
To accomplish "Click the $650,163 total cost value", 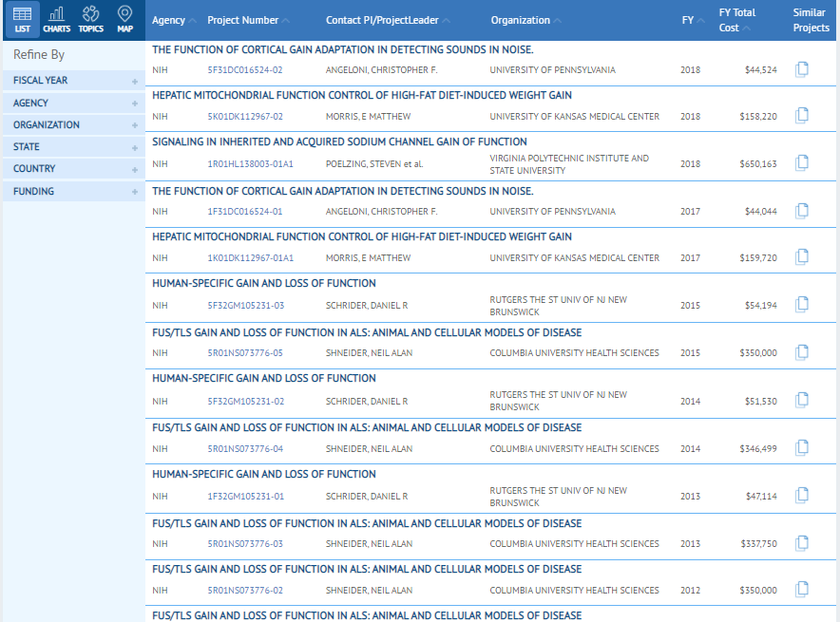I will 758,164.
